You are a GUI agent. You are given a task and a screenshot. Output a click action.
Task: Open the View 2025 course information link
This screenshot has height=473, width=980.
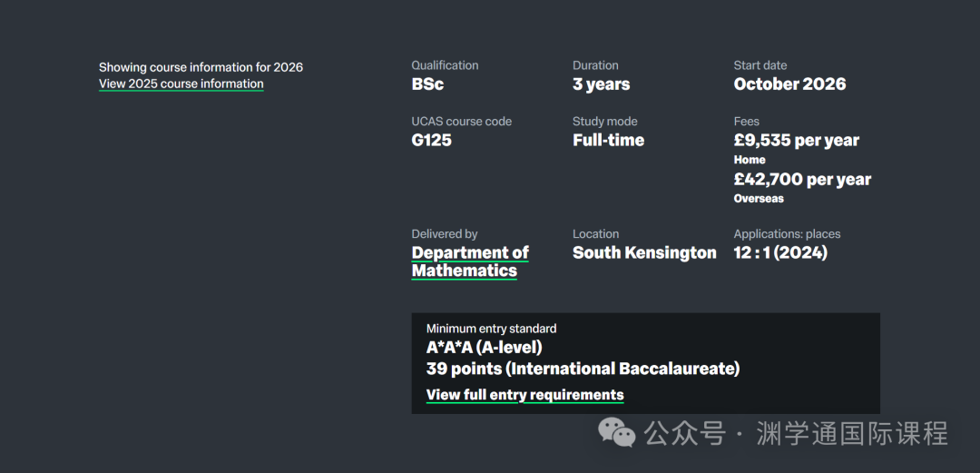click(181, 84)
